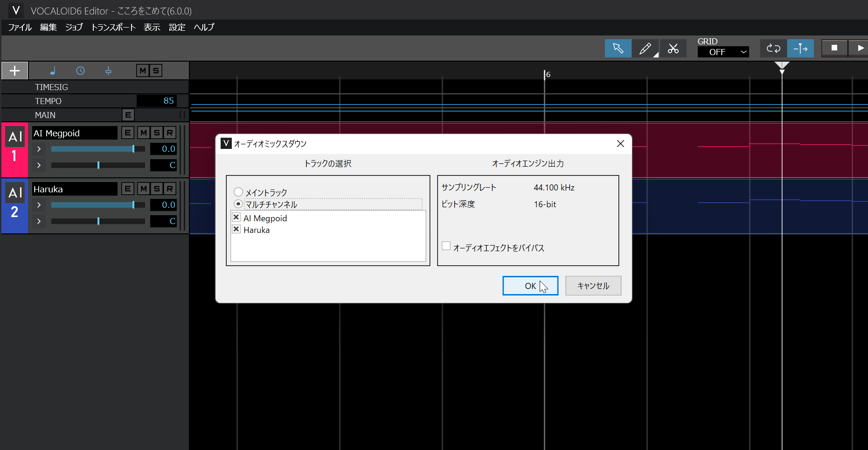Image resolution: width=868 pixels, height=450 pixels.
Task: Arm record R on AI Megpoid track
Action: (170, 133)
